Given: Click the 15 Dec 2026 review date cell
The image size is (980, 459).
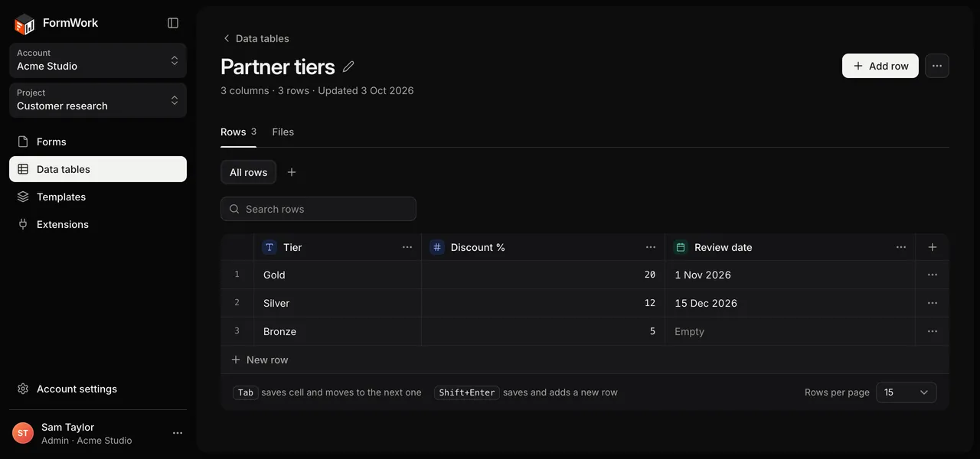Looking at the screenshot, I should 790,303.
